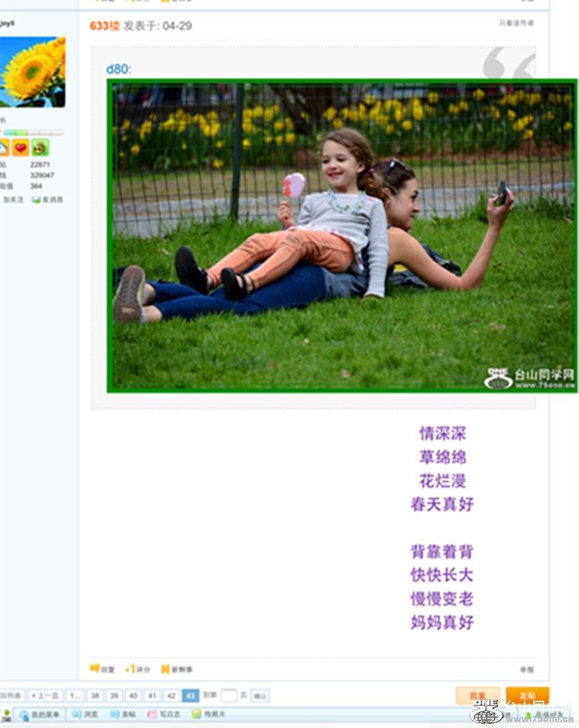Click the verse line 妈妈真好
This screenshot has height=728, width=579.
442,622
